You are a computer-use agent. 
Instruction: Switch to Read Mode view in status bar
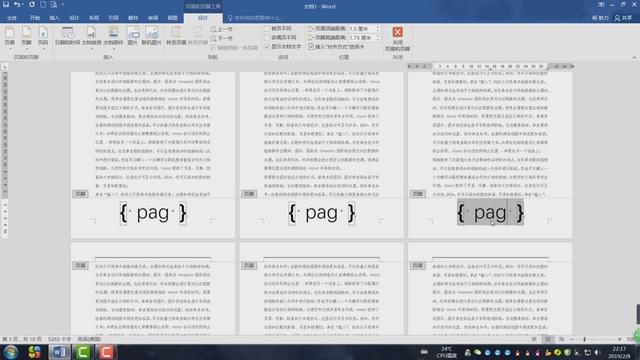(x=534, y=339)
